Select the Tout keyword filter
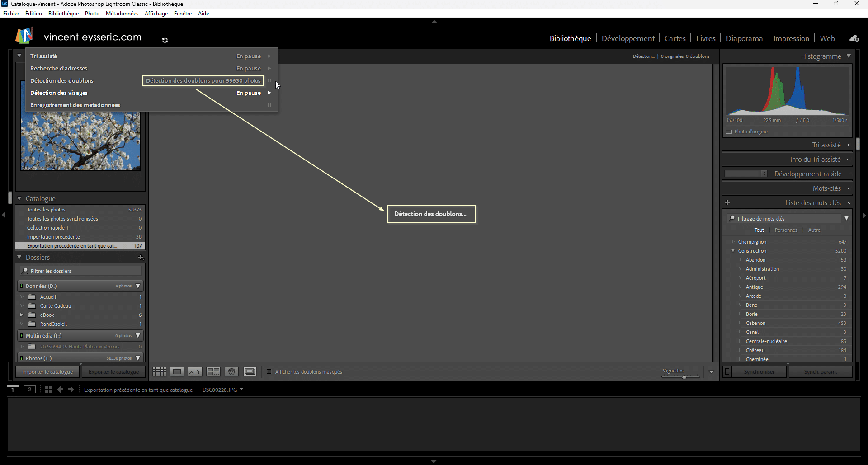This screenshot has height=465, width=868. point(759,230)
